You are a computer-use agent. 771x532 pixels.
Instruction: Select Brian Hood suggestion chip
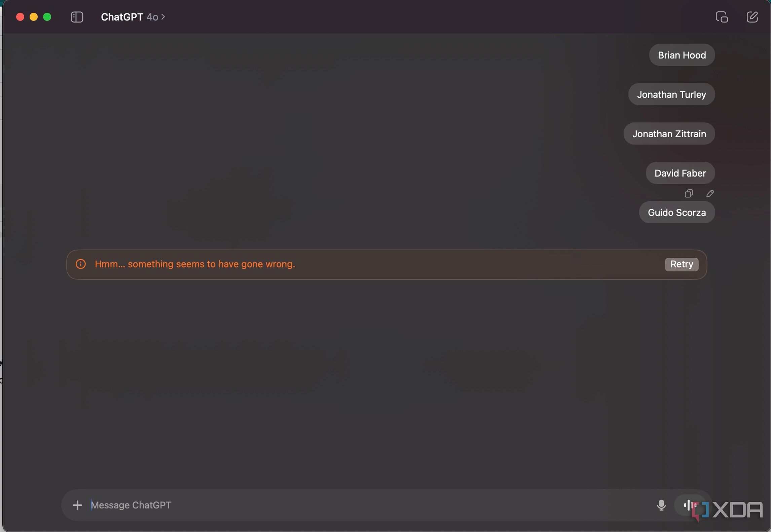(x=682, y=54)
